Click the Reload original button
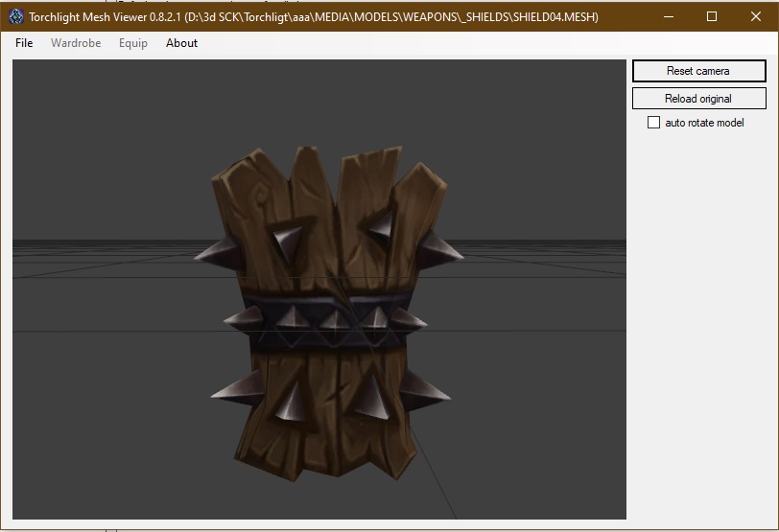Viewport: 779px width, 532px height. tap(698, 99)
